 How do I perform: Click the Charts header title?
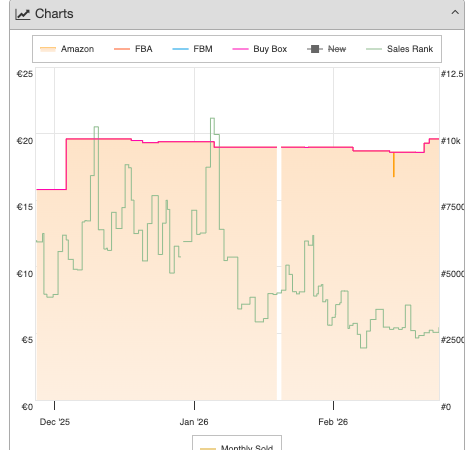pyautogui.click(x=54, y=14)
